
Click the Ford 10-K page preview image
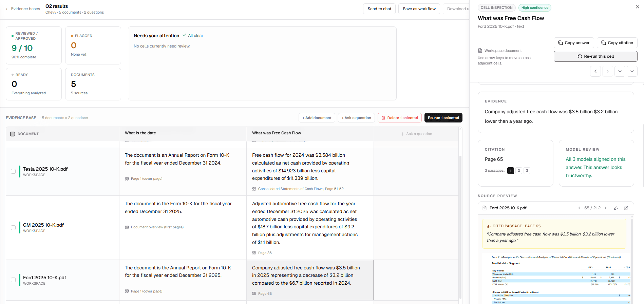pyautogui.click(x=556, y=278)
